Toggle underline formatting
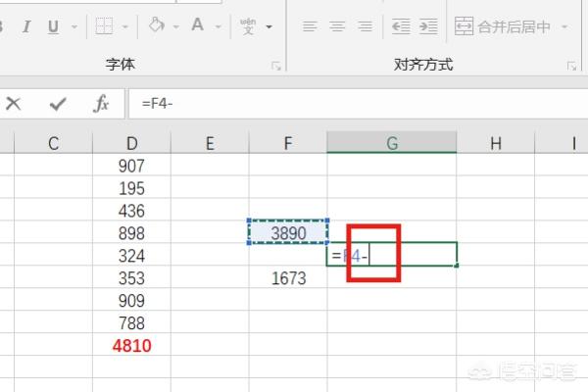Image resolution: width=588 pixels, height=392 pixels. click(x=53, y=26)
